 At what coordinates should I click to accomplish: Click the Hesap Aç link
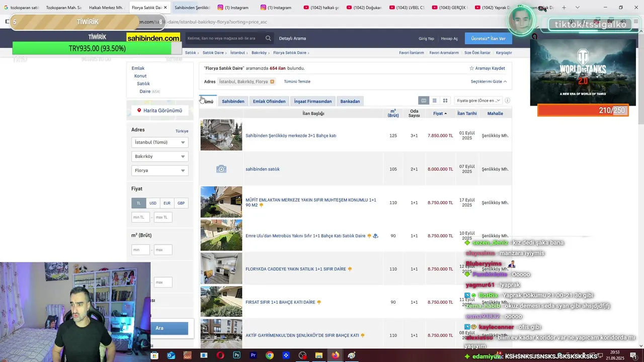point(449,39)
